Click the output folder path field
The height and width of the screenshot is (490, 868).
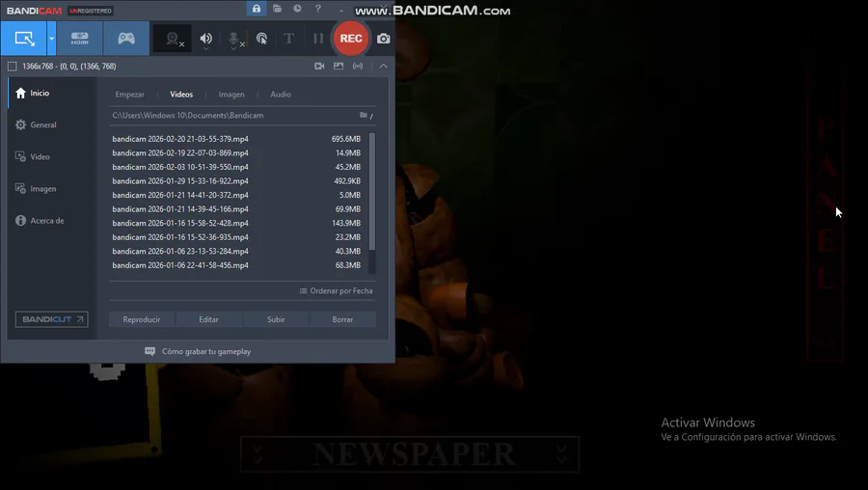pos(233,115)
